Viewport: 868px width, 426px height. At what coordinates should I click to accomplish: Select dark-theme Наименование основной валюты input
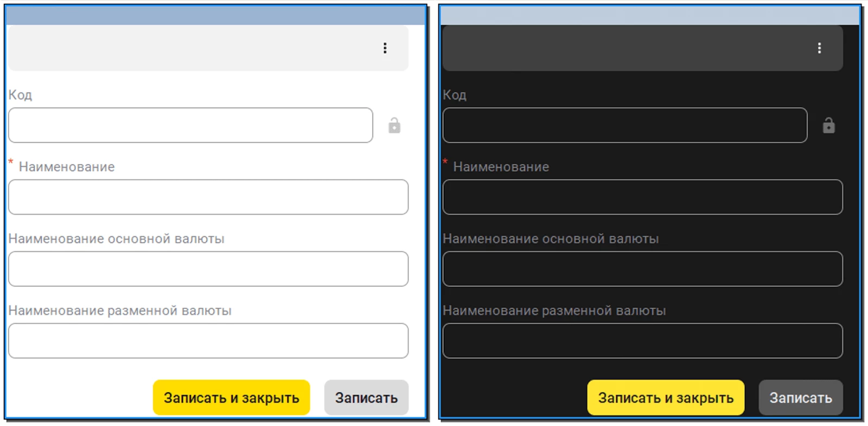[642, 269]
